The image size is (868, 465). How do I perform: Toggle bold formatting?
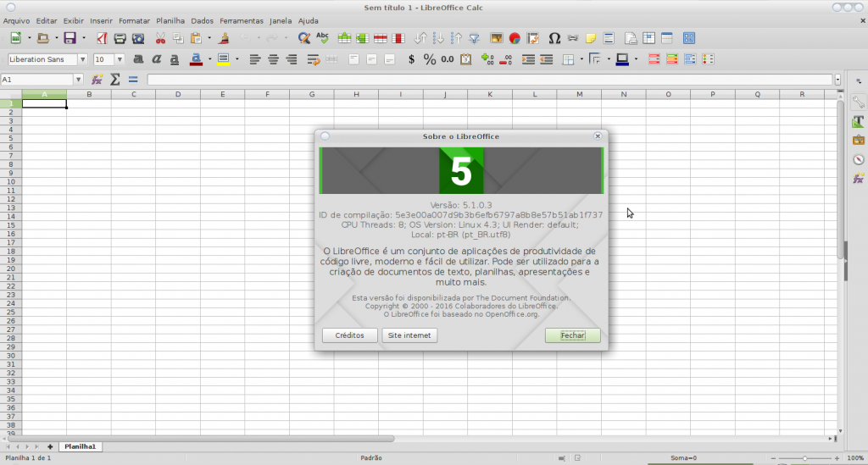[138, 59]
